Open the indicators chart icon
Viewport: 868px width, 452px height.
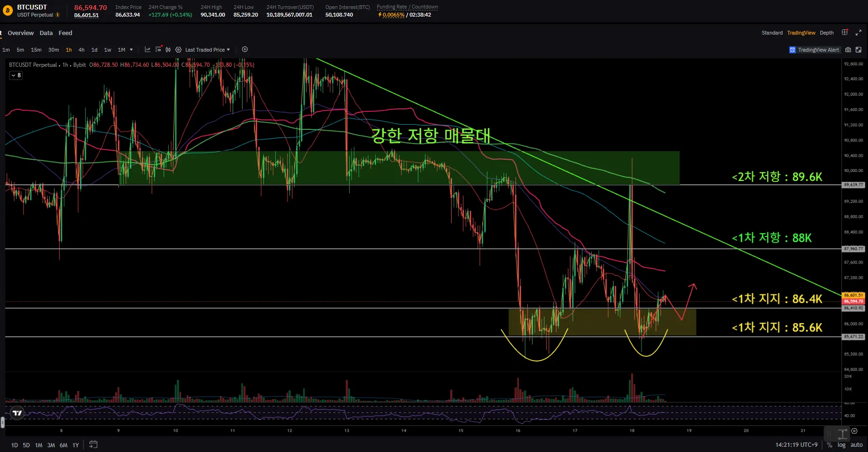(x=147, y=50)
